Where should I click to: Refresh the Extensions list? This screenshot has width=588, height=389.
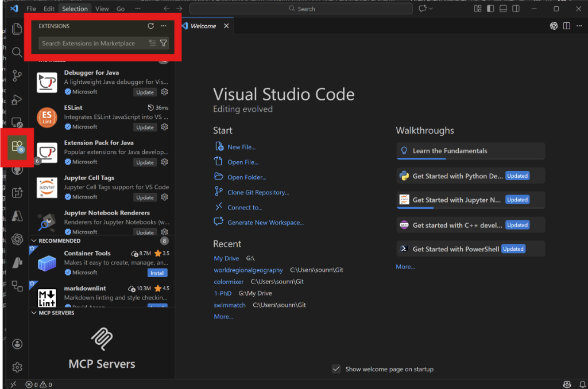pos(151,26)
